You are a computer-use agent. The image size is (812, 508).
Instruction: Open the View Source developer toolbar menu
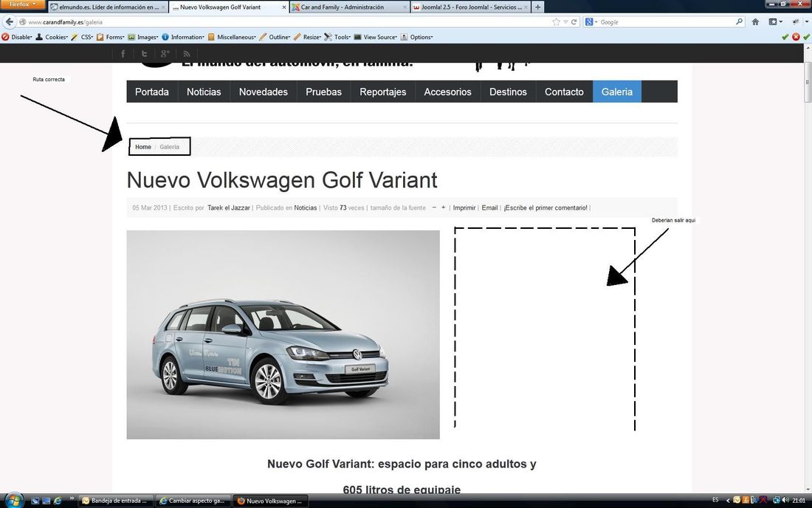click(x=376, y=37)
